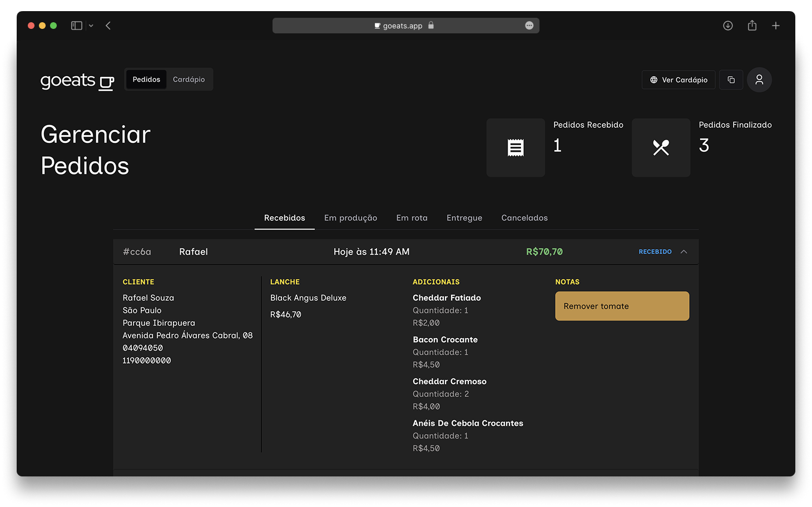The height and width of the screenshot is (507, 812).
Task: Click Pedidos Finalizado count label
Action: pos(735,125)
